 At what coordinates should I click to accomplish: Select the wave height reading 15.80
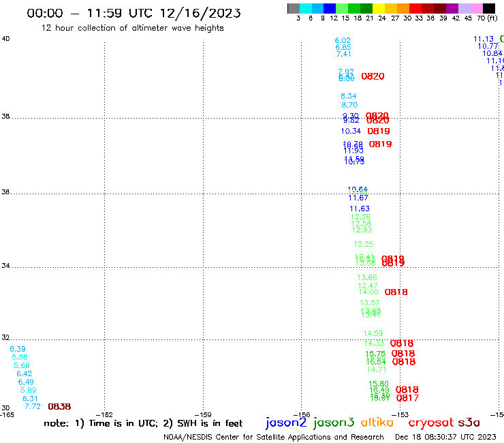379,384
